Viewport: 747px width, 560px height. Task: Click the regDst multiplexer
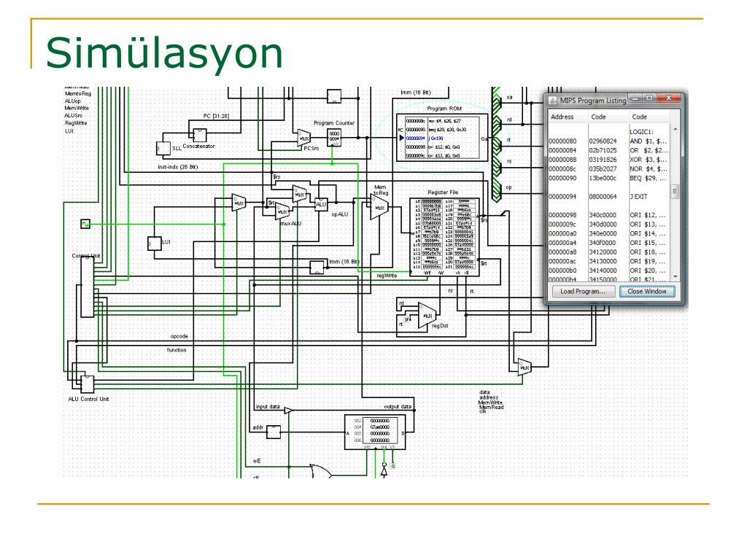click(x=427, y=316)
